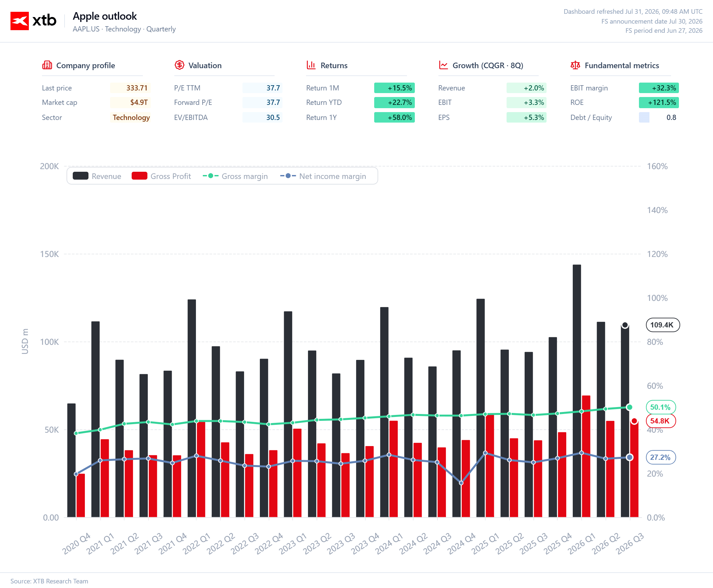Click the 50.1% gross margin label
The image size is (713, 588).
(x=661, y=407)
